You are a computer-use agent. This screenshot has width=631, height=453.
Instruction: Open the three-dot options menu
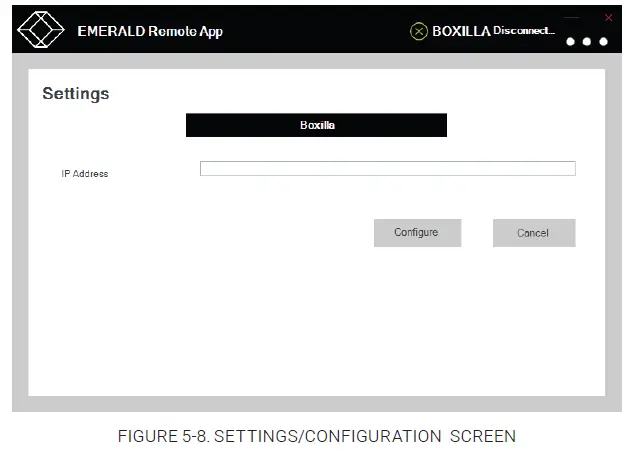tap(587, 41)
